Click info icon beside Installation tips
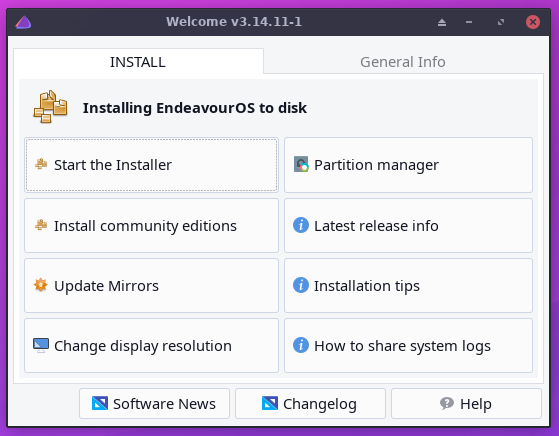The height and width of the screenshot is (436, 559). pos(301,285)
